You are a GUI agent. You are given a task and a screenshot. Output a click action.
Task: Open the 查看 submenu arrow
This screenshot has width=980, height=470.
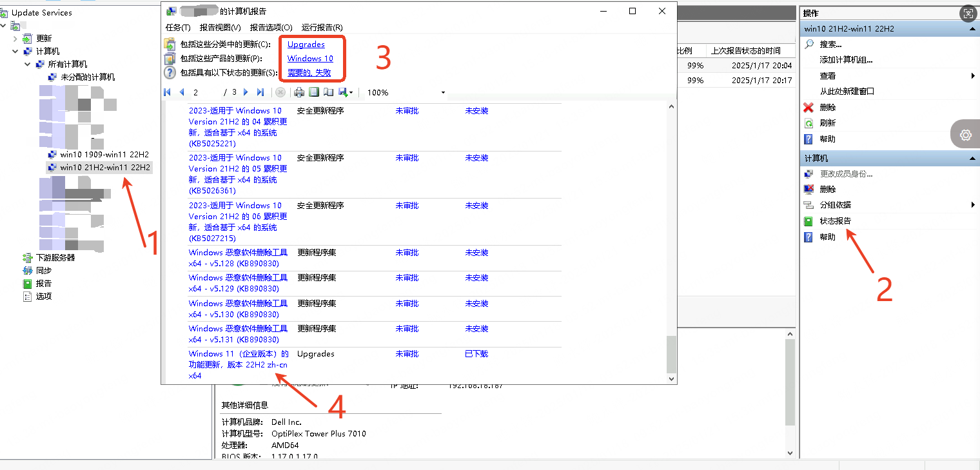coord(973,76)
